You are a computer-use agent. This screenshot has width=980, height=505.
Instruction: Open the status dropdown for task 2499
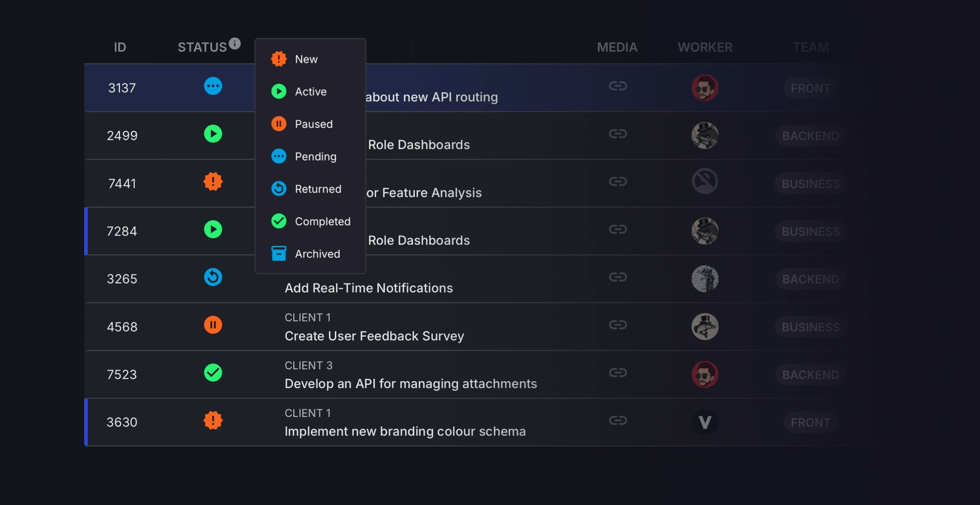pos(213,134)
